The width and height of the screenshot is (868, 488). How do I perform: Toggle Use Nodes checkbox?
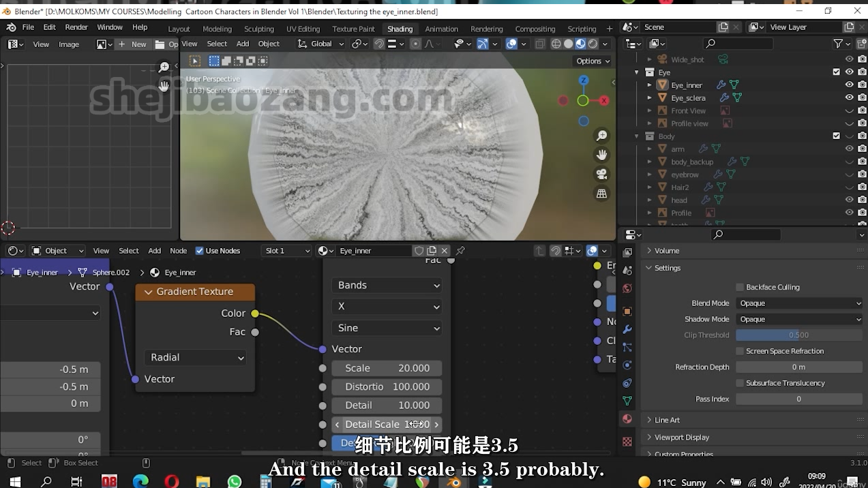coord(199,251)
